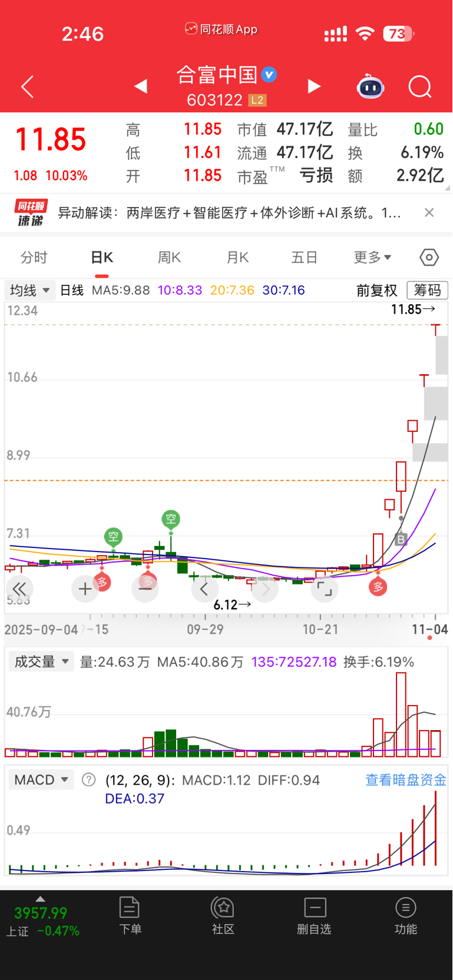453x980 pixels.
Task: Tap the MA5:9.88 label
Action: pyautogui.click(x=121, y=290)
